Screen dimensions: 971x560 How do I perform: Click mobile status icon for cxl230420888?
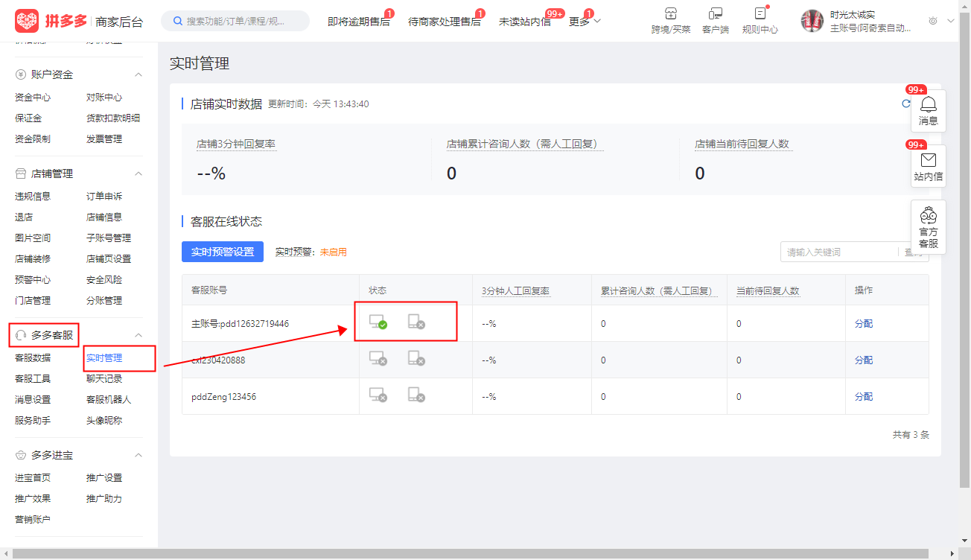416,358
